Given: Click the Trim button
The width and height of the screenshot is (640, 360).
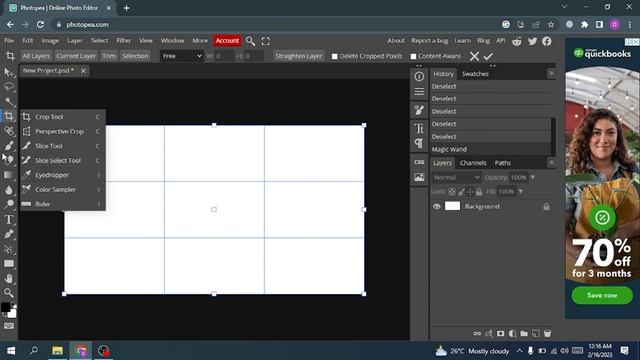Looking at the screenshot, I should click(109, 56).
